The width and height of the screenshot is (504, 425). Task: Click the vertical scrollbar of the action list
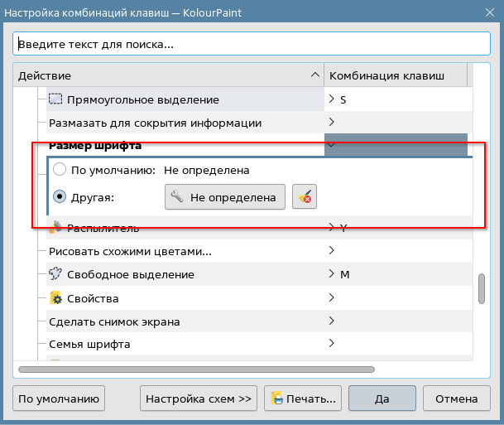tap(481, 290)
